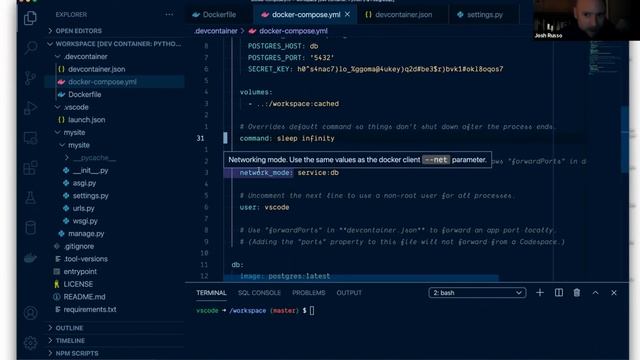
Task: Select the bash terminal dropdown
Action: point(477,293)
